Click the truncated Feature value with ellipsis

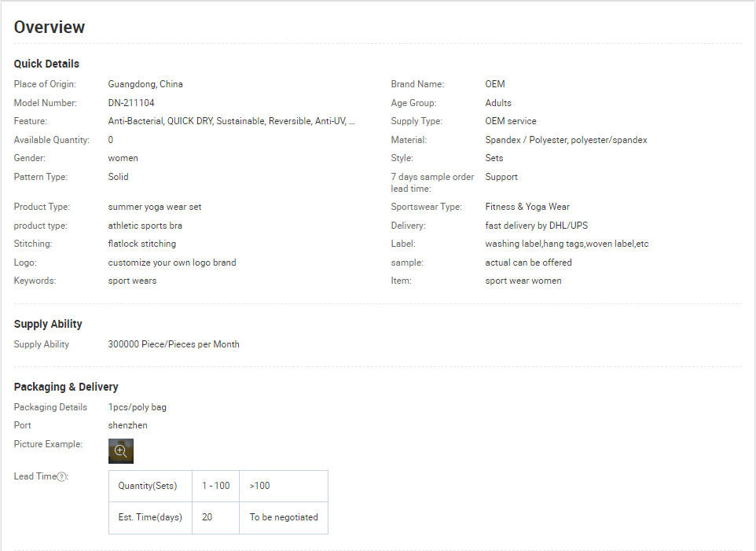point(231,121)
